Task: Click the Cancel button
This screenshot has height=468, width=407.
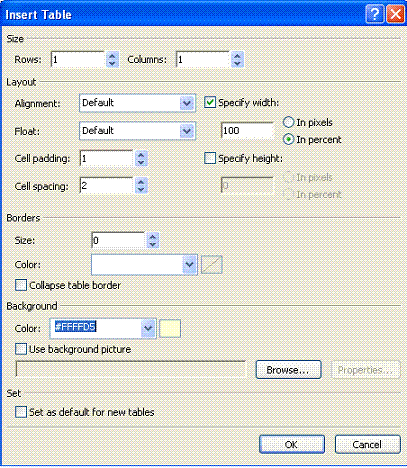Action: click(x=368, y=444)
